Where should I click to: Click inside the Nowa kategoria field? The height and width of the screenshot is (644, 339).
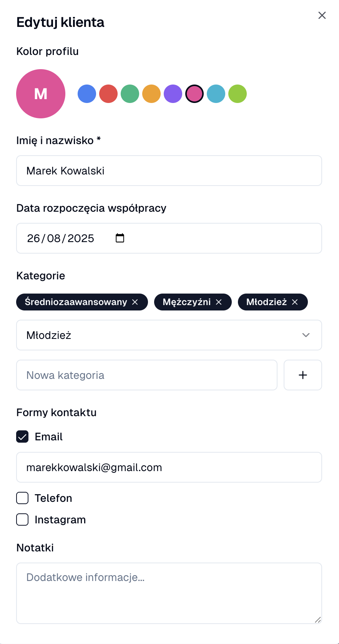click(x=146, y=375)
